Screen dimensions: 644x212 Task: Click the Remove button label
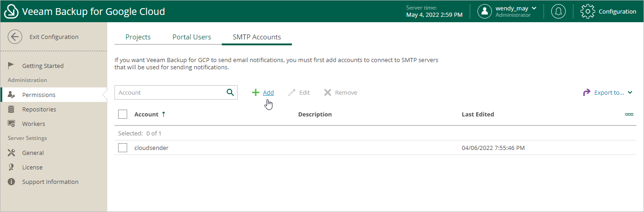pos(346,92)
